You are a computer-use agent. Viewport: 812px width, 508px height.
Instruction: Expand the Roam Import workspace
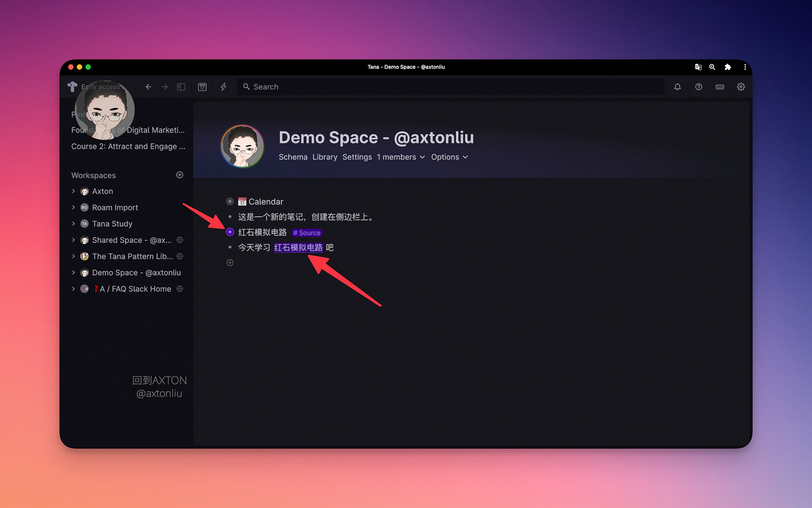(74, 207)
